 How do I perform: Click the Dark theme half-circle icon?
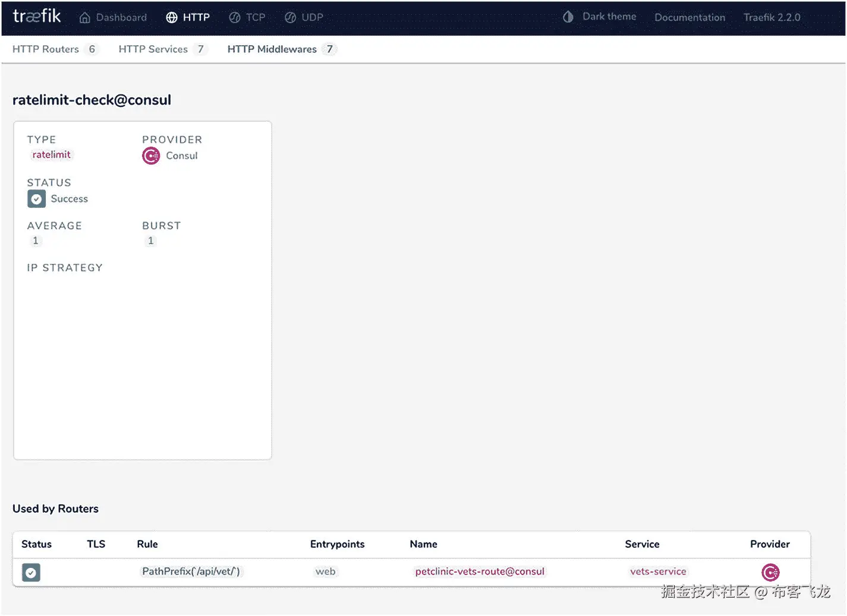pyautogui.click(x=568, y=17)
